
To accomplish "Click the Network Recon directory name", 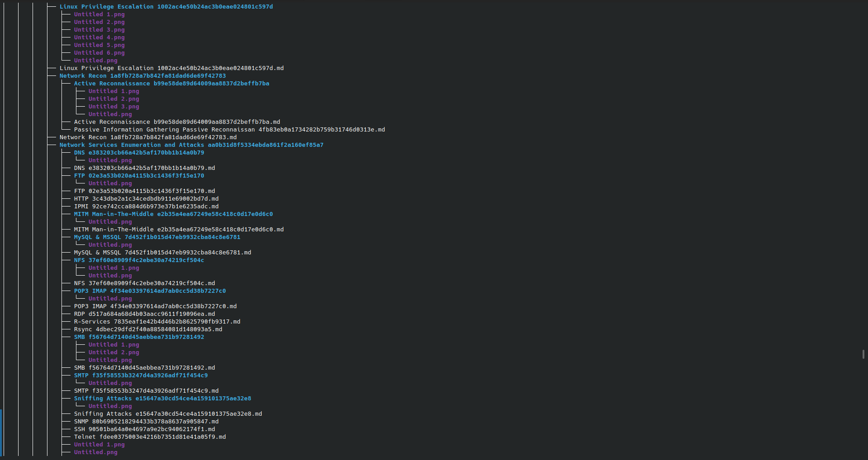I will 143,76.
